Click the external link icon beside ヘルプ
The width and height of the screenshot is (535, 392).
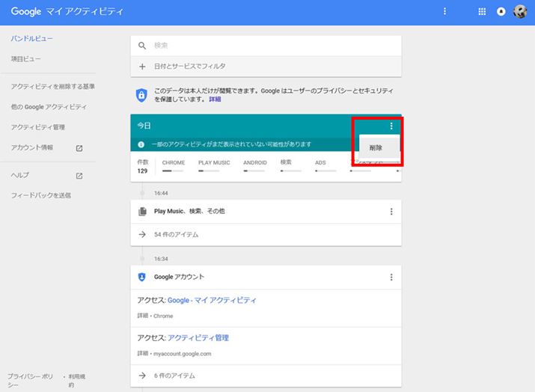(x=79, y=176)
